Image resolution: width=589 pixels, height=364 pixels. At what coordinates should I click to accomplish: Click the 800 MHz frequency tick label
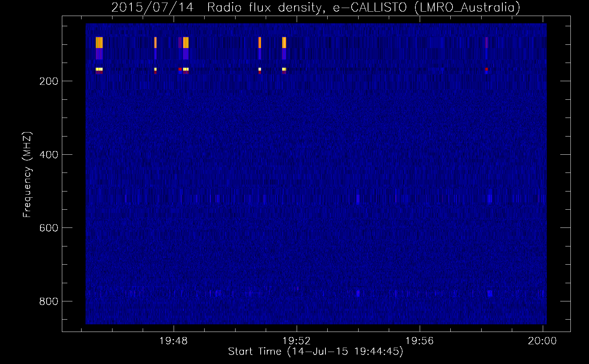tap(49, 301)
